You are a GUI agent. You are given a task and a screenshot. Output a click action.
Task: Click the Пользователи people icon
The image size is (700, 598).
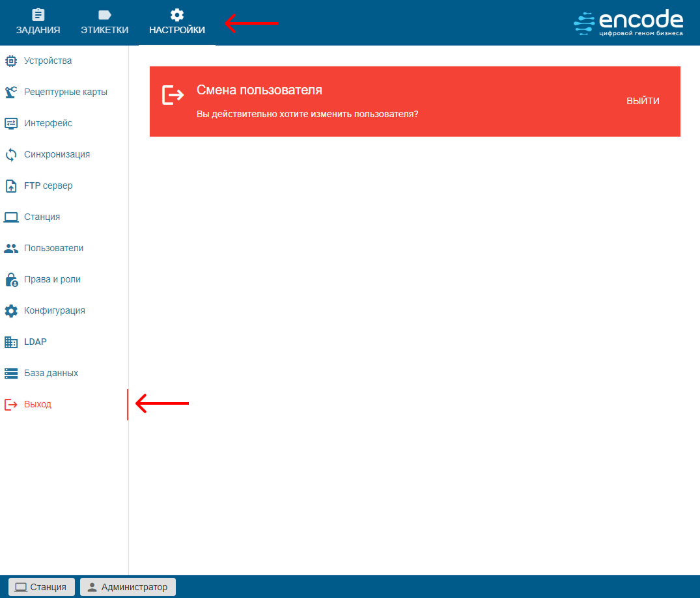point(11,249)
